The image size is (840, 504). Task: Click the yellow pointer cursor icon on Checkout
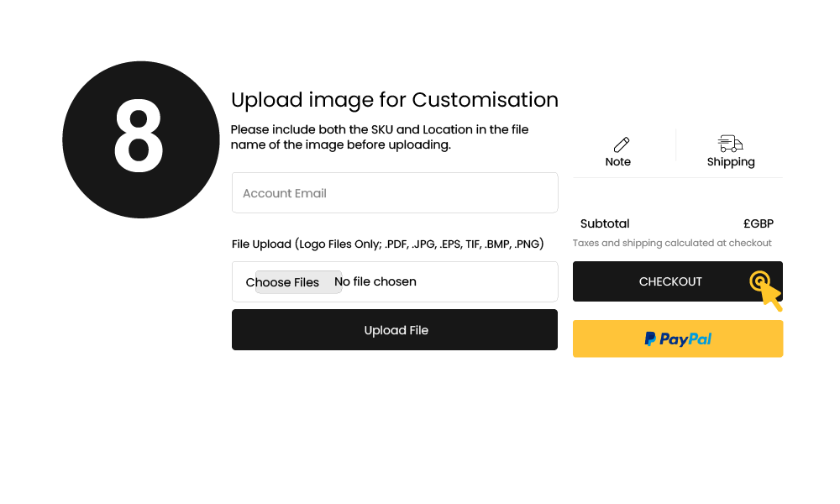(766, 291)
